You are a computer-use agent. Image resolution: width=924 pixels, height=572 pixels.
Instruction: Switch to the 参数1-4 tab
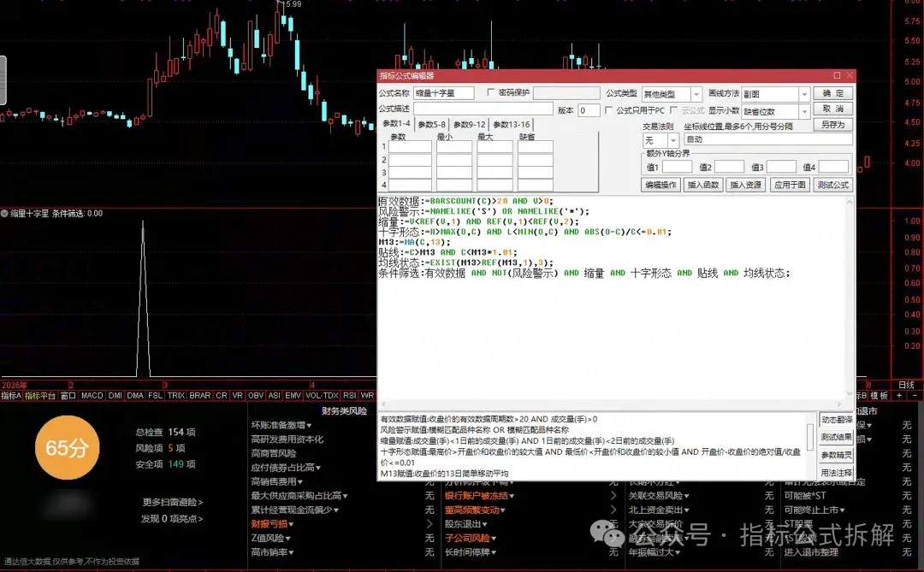click(x=397, y=124)
